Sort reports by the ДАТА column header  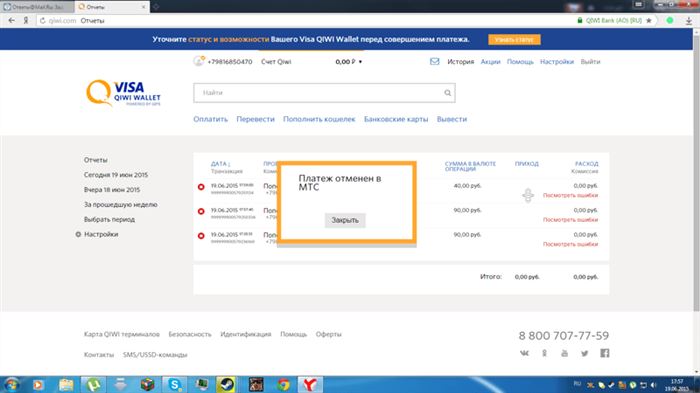pos(221,164)
